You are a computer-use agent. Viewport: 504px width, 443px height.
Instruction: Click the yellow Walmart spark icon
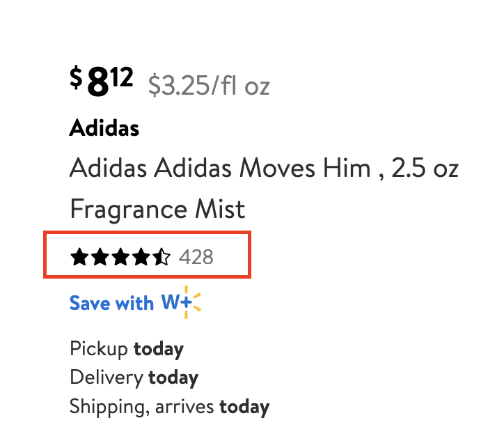(x=193, y=304)
